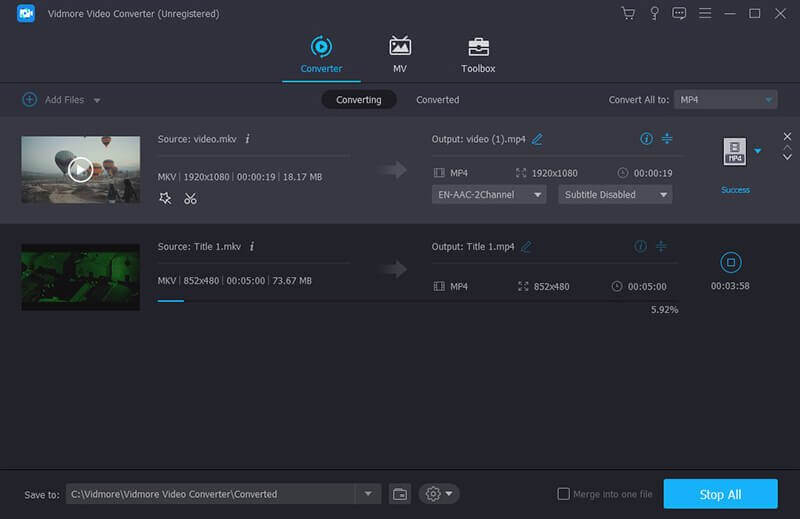The width and height of the screenshot is (800, 519).
Task: Enable Merge into one file checkbox
Action: 564,494
